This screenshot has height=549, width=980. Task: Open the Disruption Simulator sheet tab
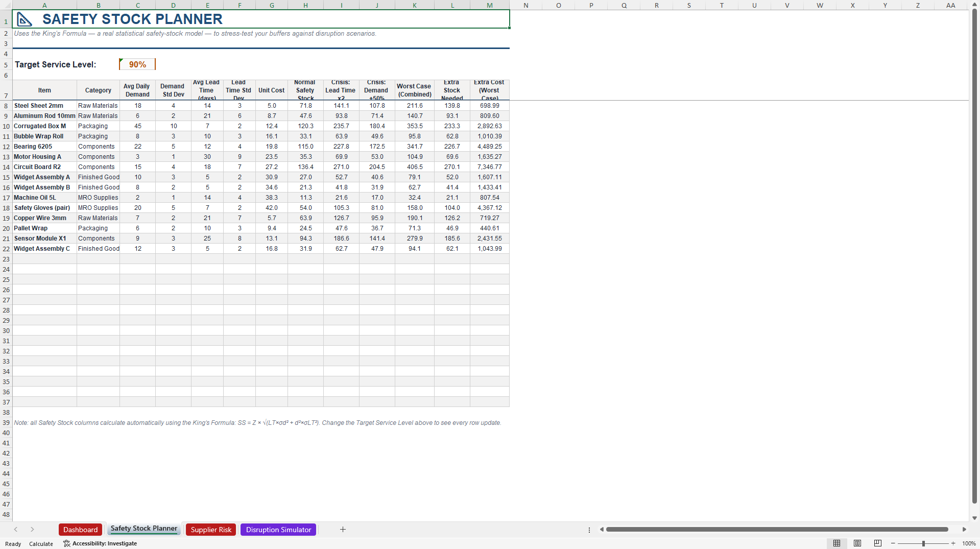coord(278,530)
